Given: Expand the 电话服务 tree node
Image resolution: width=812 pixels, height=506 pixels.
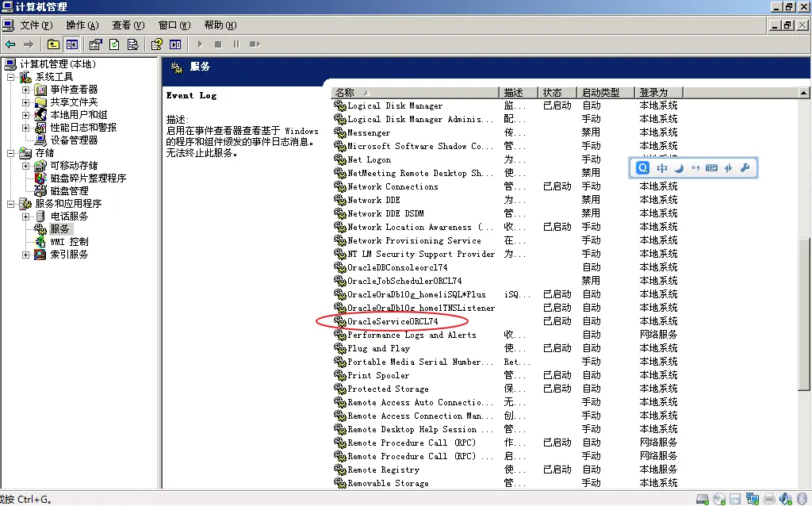Looking at the screenshot, I should pyautogui.click(x=26, y=217).
